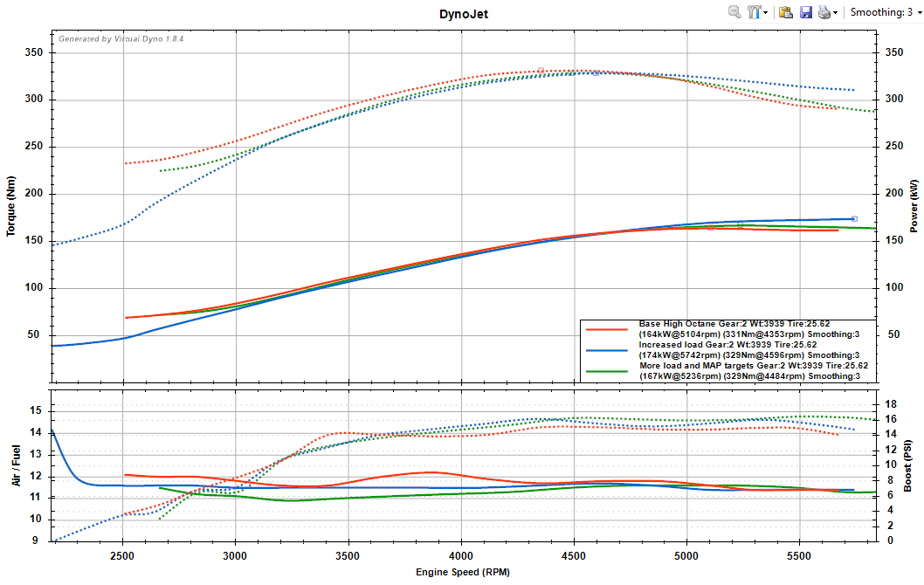Click the DynoJet chart title
Viewport: 924px width, 585px height.
[464, 14]
